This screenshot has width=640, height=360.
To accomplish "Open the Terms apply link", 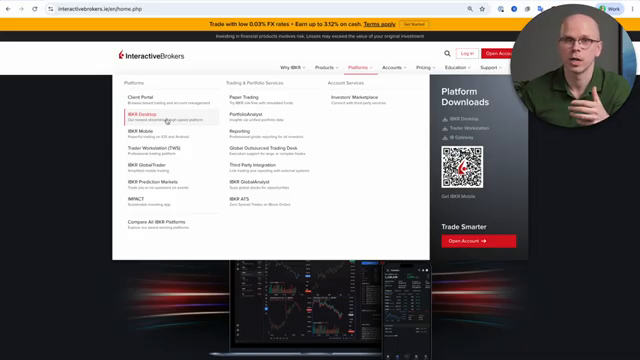I will tap(380, 24).
